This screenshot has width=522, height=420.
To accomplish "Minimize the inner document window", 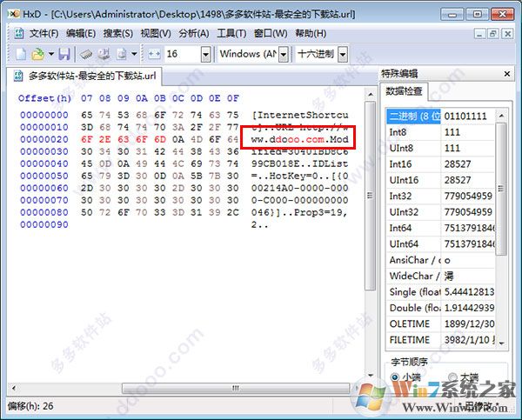I will (479, 34).
